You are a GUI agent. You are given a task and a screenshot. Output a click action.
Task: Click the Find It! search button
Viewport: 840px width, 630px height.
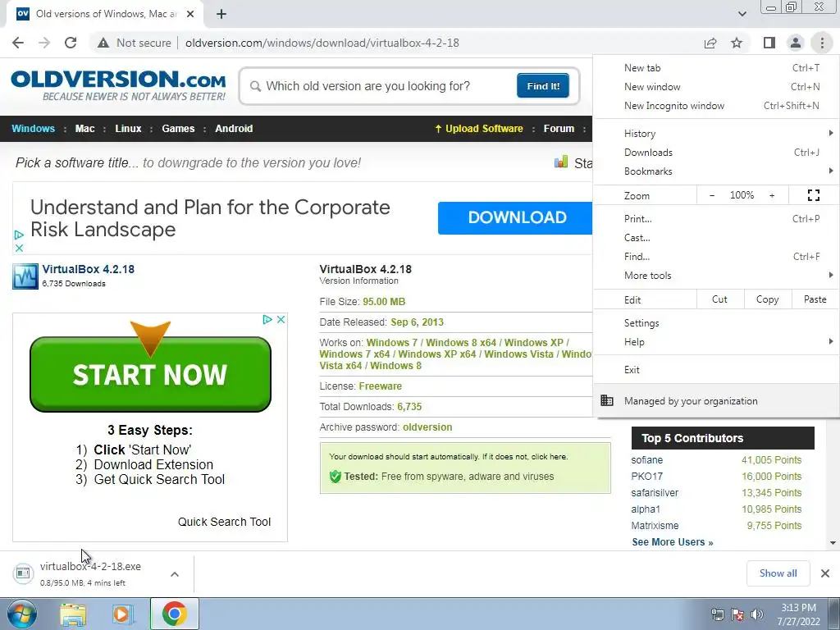[543, 85]
